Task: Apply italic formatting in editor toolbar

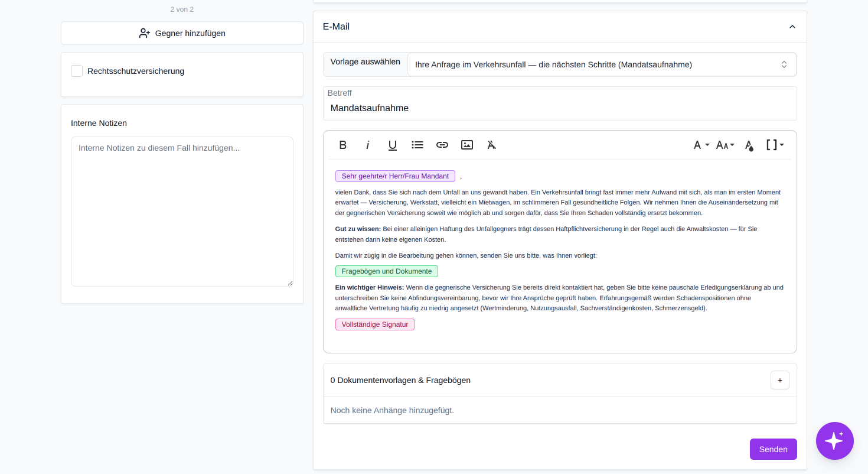Action: point(367,145)
